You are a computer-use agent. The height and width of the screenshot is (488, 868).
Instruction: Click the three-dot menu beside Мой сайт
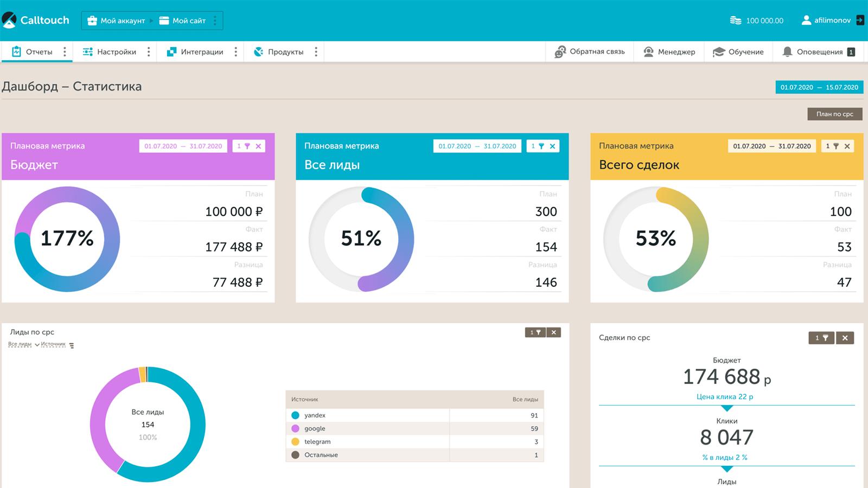[215, 21]
